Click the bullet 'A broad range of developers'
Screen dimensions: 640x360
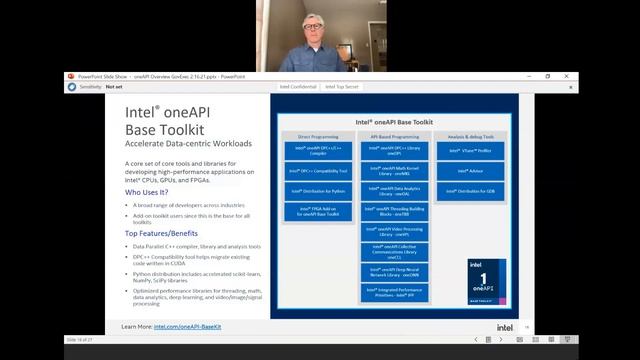(x=189, y=205)
